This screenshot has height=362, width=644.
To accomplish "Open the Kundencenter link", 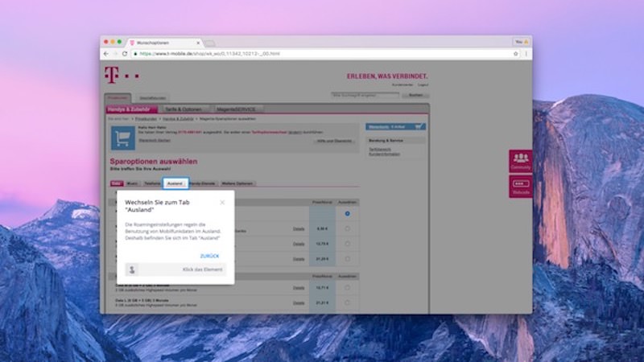I will (402, 85).
